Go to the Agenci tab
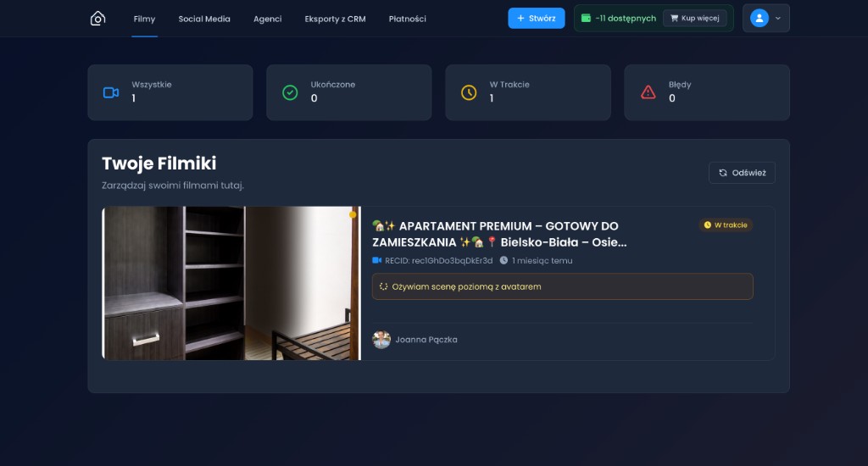868x466 pixels. pyautogui.click(x=267, y=19)
